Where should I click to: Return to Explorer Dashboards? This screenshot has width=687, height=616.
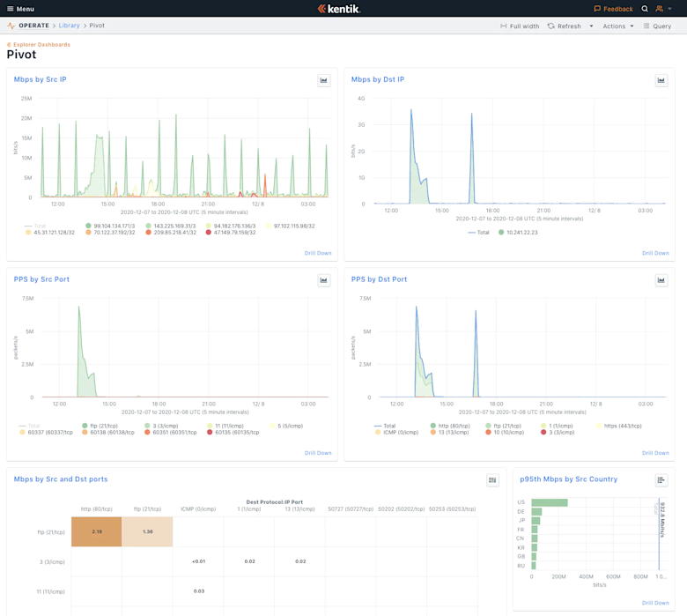click(x=39, y=44)
